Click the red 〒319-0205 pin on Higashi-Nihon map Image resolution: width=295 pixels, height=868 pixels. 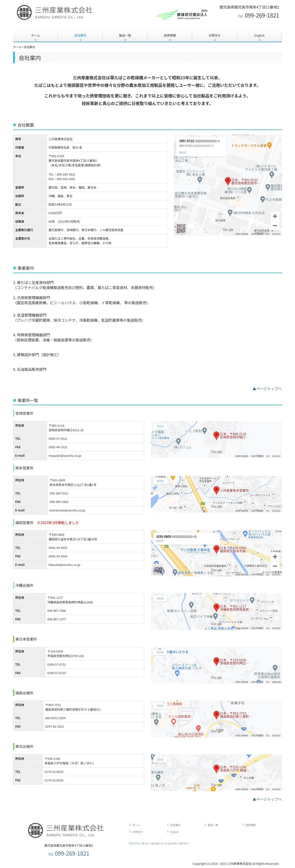coord(216,661)
